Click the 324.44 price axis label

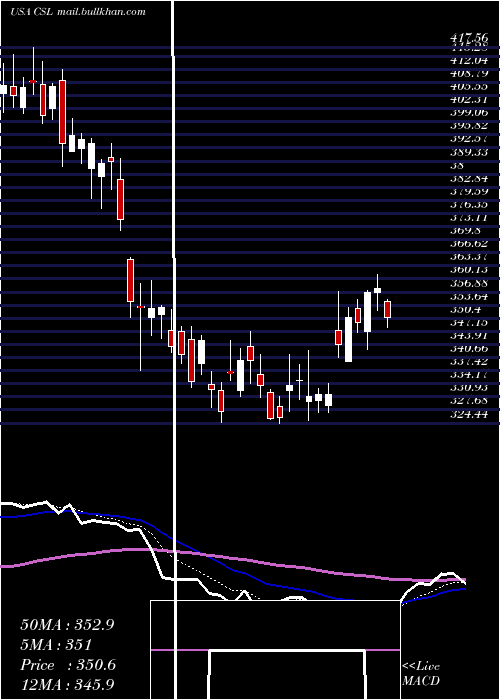468,416
